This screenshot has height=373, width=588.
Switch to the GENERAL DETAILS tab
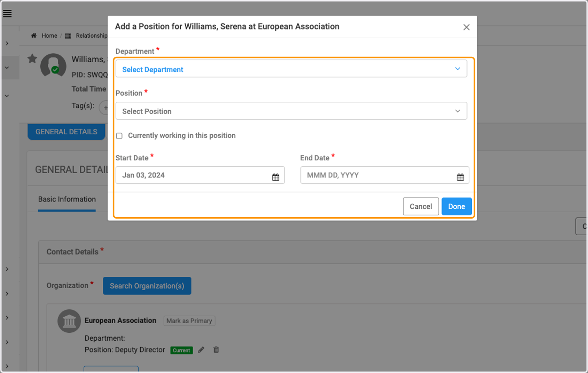pos(66,132)
